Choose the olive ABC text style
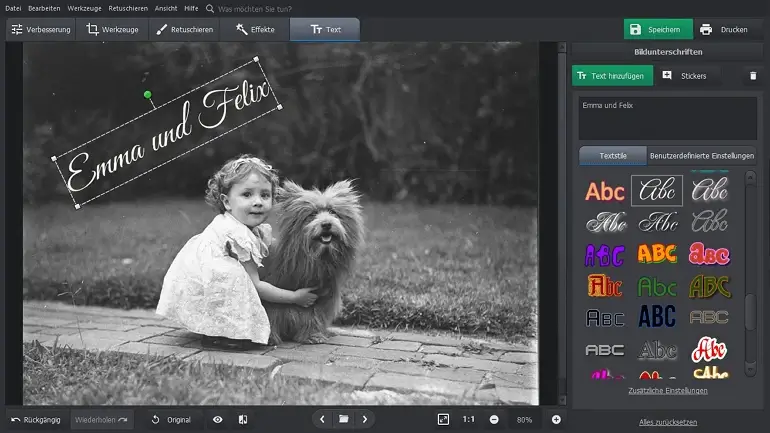770x433 pixels. pyautogui.click(x=710, y=286)
